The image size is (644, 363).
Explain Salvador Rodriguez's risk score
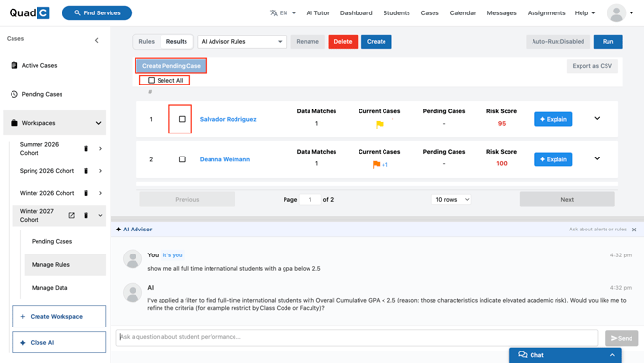(x=553, y=119)
